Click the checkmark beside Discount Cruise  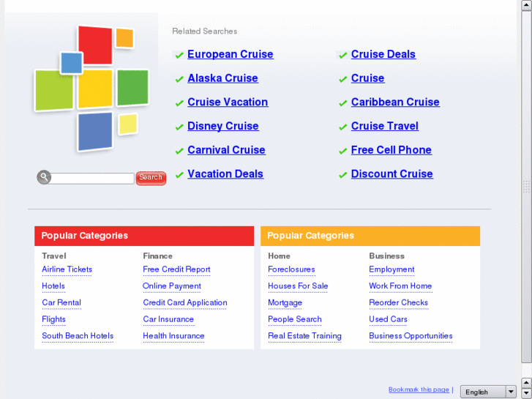pyautogui.click(x=342, y=175)
